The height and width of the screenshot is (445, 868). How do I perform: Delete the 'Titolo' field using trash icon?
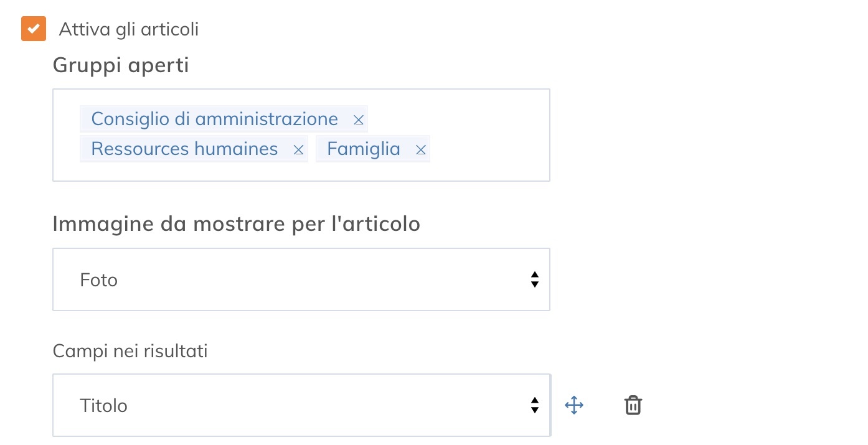point(633,405)
